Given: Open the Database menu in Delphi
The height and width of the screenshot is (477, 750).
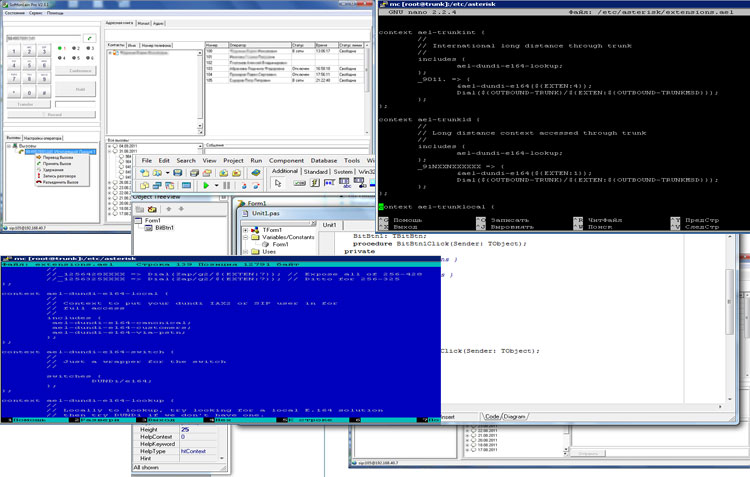Looking at the screenshot, I should (x=324, y=161).
